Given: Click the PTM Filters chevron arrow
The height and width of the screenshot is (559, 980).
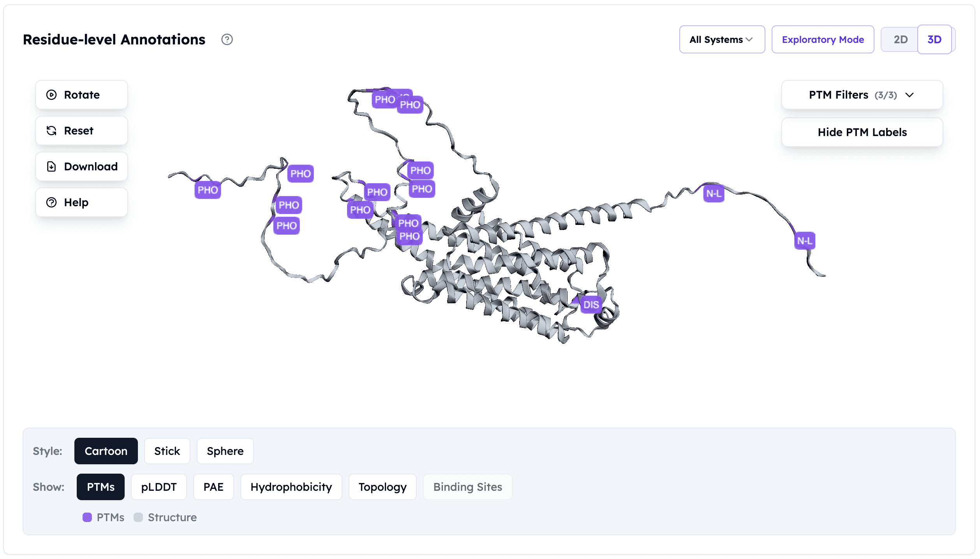Looking at the screenshot, I should click(909, 95).
